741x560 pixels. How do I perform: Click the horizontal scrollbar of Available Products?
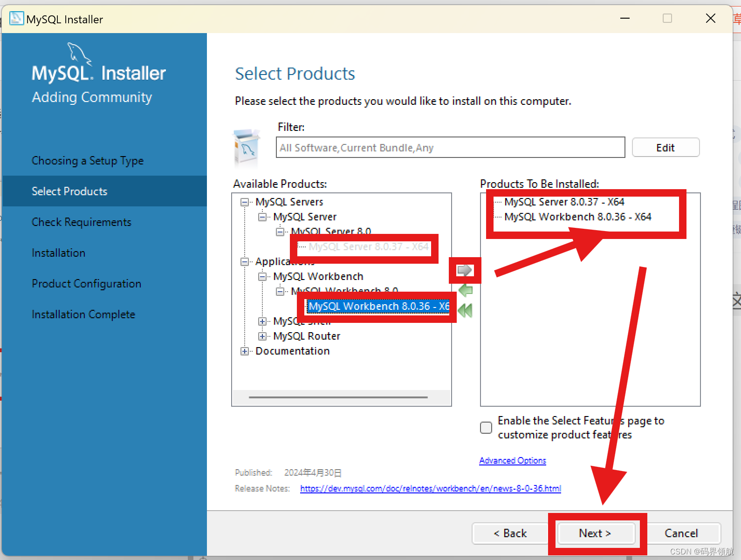coord(338,397)
